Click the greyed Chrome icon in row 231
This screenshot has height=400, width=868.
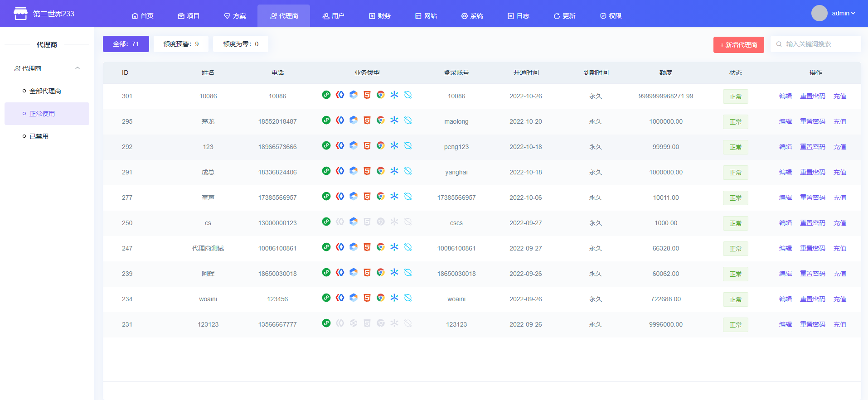381,323
